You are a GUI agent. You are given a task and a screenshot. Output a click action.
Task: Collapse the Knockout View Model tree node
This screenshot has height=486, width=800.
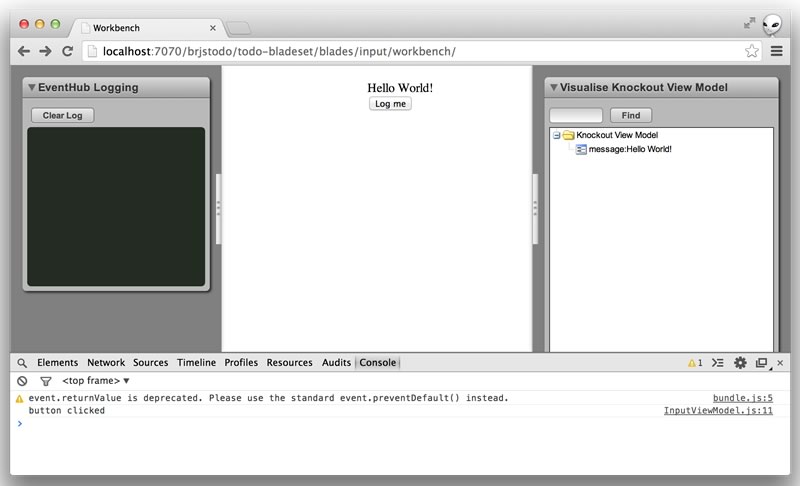[557, 135]
